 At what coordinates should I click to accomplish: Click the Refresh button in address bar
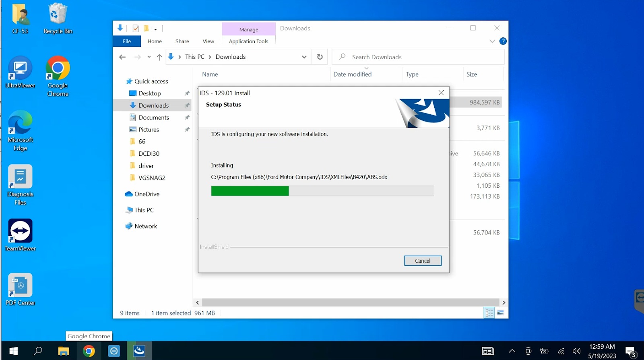tap(320, 57)
